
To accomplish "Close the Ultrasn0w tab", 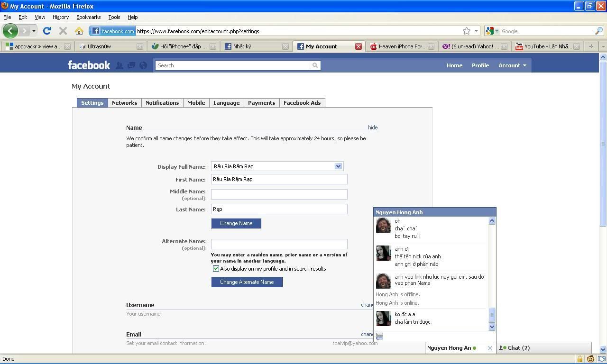I will click(x=140, y=46).
